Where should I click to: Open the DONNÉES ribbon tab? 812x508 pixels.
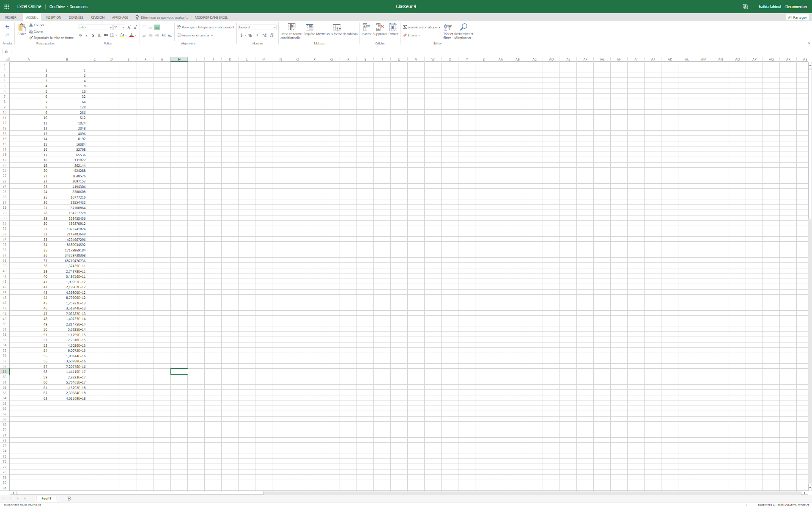coord(76,17)
